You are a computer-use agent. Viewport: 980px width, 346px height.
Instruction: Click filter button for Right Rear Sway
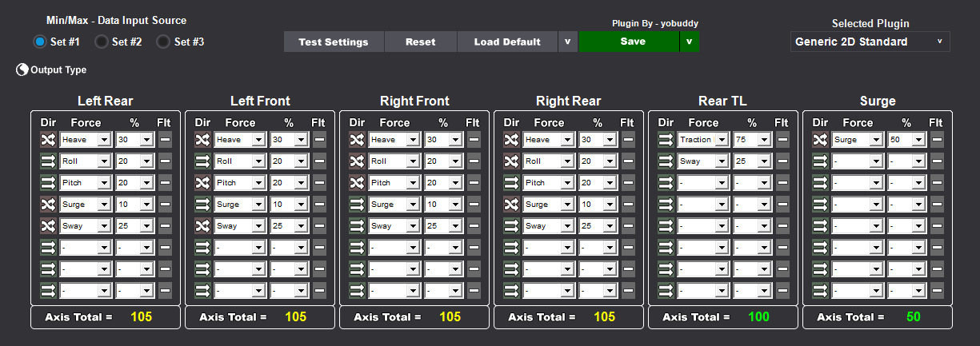(628, 226)
